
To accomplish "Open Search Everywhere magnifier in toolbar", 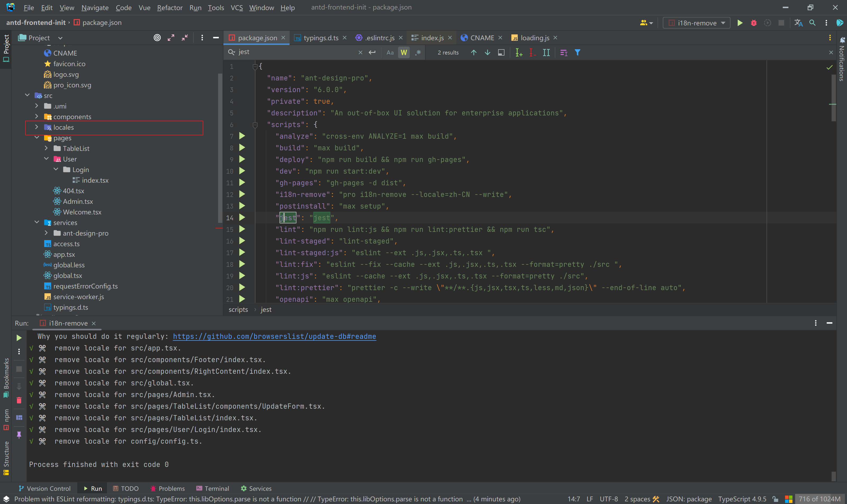I will click(x=812, y=23).
